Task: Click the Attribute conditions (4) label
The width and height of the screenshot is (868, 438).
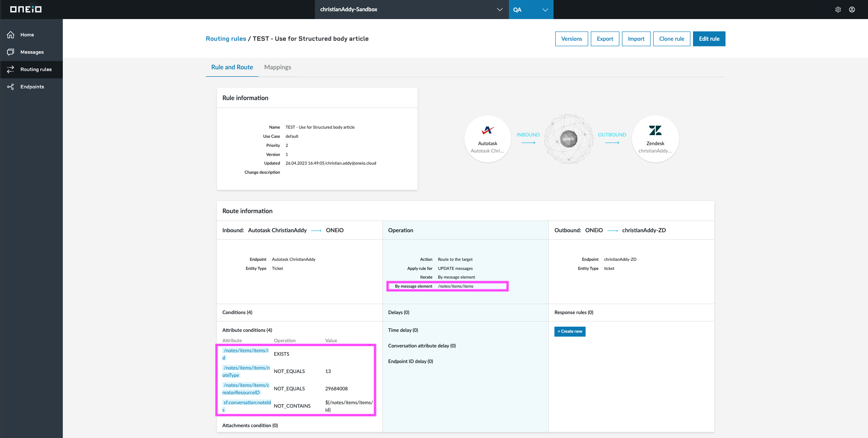Action: 247,330
